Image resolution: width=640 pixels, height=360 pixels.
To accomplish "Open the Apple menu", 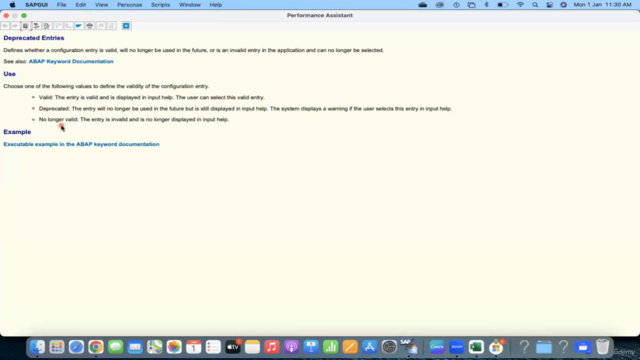I will click(12, 5).
